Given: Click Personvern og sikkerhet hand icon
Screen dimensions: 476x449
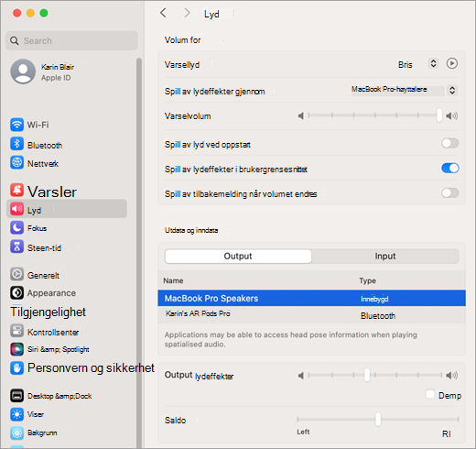Looking at the screenshot, I should (16, 368).
